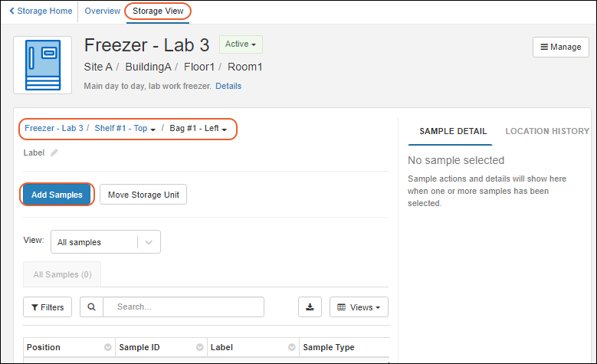Open the All samples view selector
Viewport: 597px width, 364px height.
[105, 242]
